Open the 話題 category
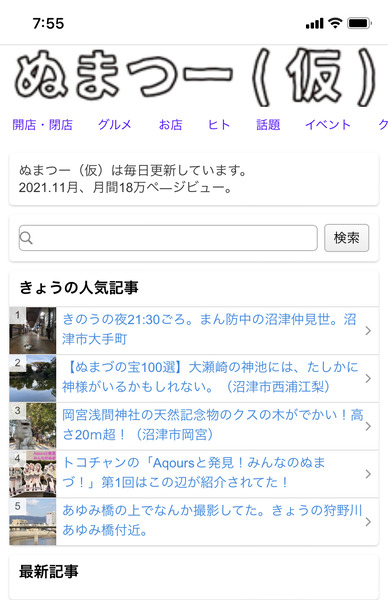 pyautogui.click(x=268, y=125)
